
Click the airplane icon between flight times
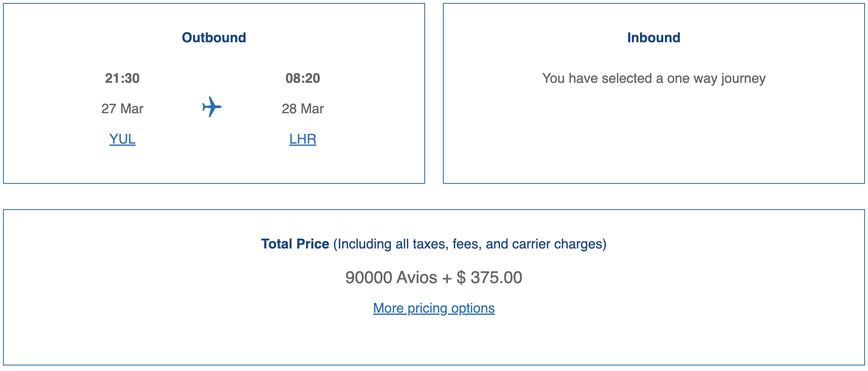pos(212,107)
